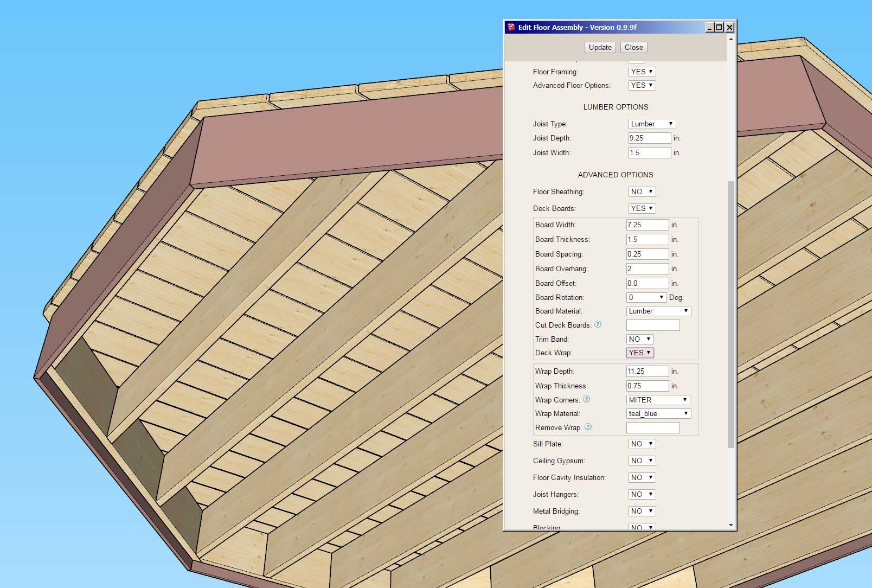This screenshot has height=588, width=872.
Task: Close the Edit Floor Assembly window
Action: [x=729, y=27]
